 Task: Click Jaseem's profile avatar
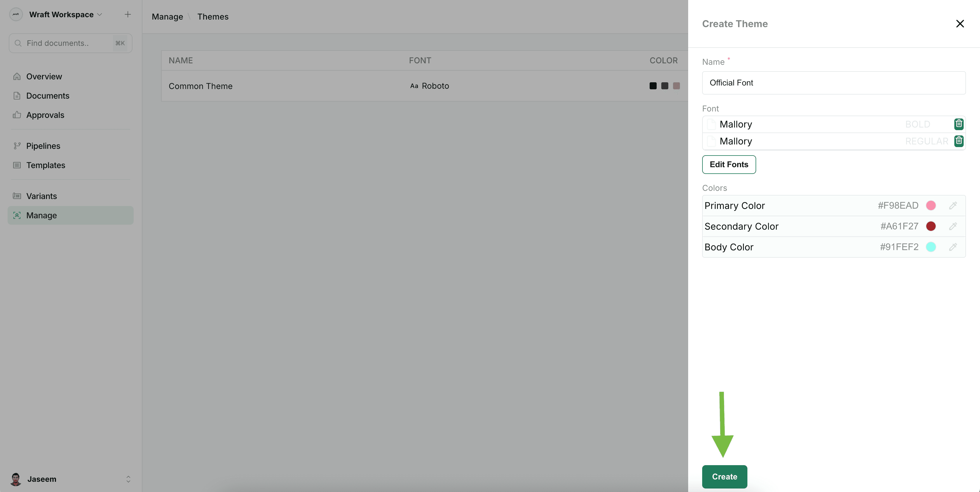coord(15,479)
